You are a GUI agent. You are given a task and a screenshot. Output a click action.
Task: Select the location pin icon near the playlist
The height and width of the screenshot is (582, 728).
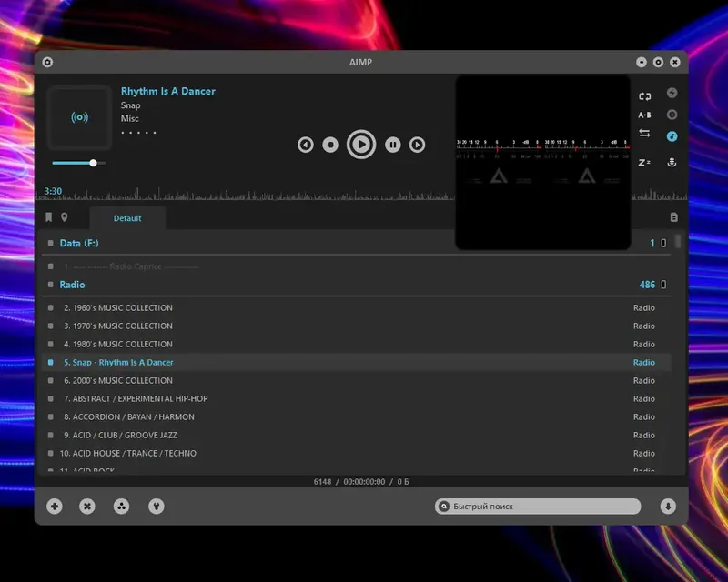click(65, 217)
